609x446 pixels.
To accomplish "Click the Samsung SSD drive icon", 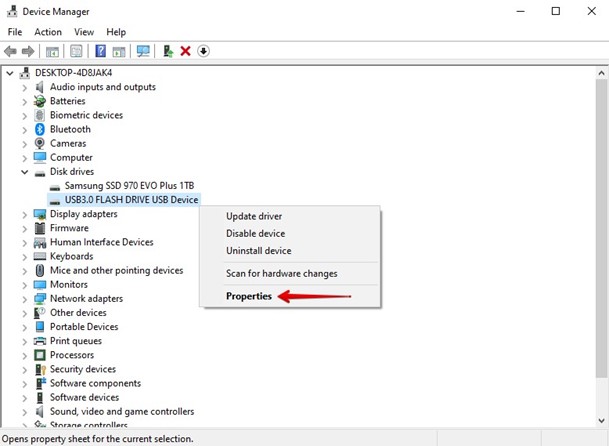I will 55,187.
